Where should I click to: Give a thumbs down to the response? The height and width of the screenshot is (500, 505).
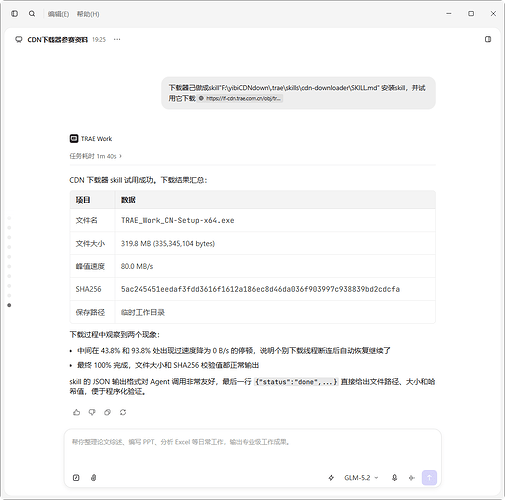tap(92, 412)
